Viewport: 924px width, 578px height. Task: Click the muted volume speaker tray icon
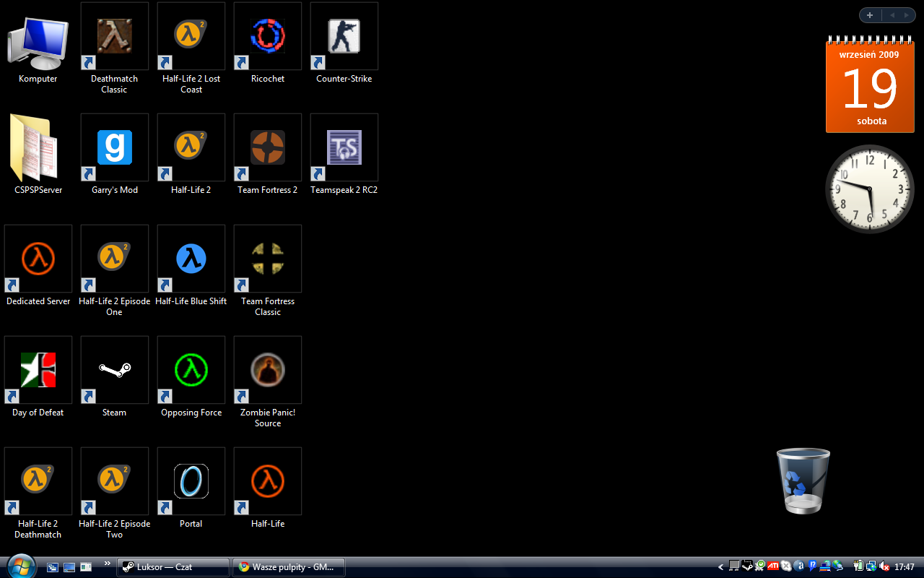(x=884, y=566)
